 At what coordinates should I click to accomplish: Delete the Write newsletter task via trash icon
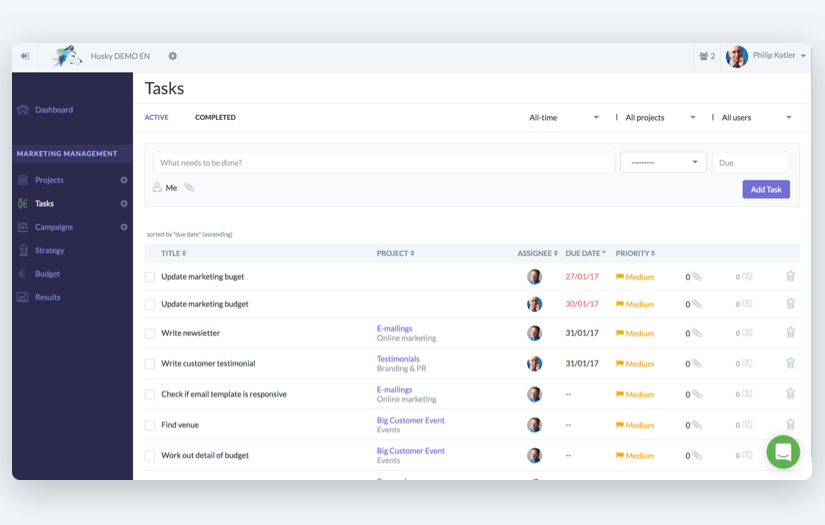[790, 332]
